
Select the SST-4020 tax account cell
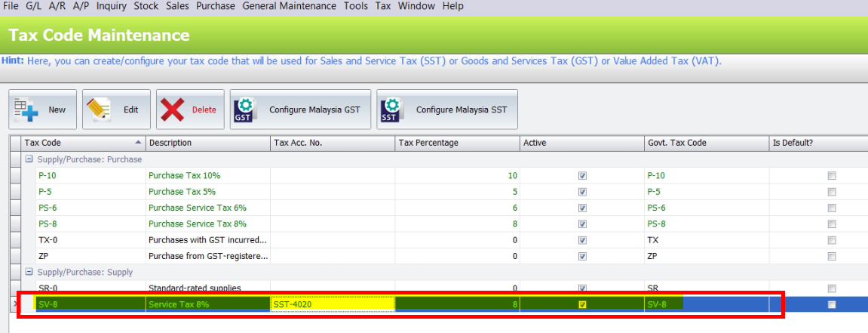[332, 304]
